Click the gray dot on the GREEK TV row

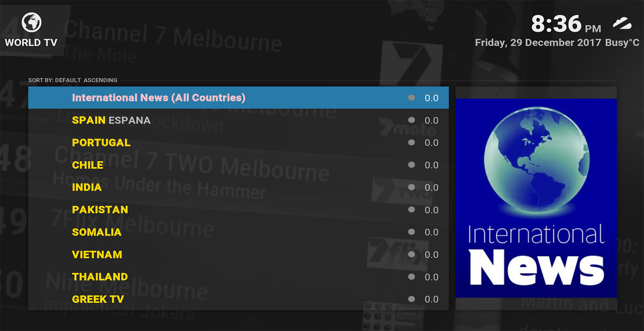coord(411,299)
